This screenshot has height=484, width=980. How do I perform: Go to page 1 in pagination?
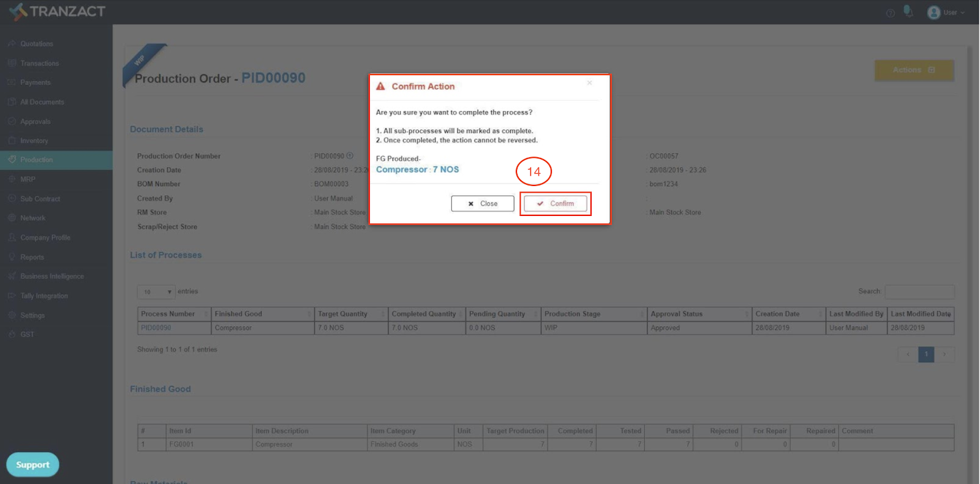[x=926, y=354]
